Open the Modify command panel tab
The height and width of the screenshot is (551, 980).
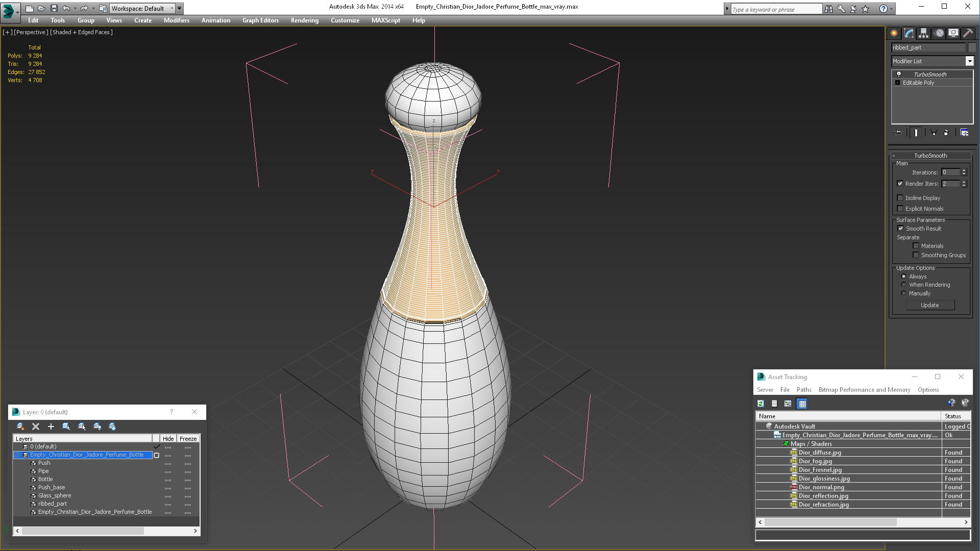point(909,33)
